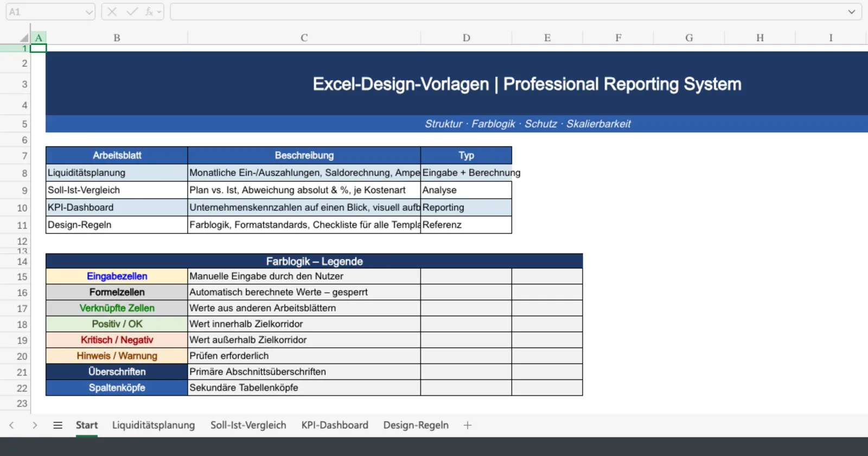
Task: Select cell 'Werte aus anderen Arbeitsblättern'
Action: (304, 308)
